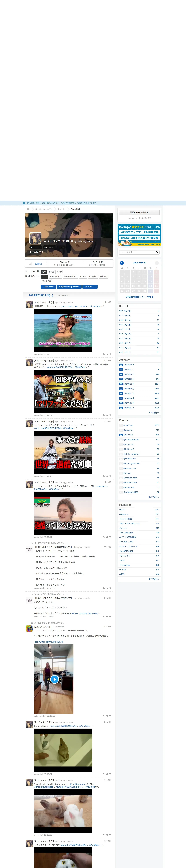The width and height of the screenshot is (186, 868).
Task: Go to the home breadcrumb icon
Action: coord(28,209)
